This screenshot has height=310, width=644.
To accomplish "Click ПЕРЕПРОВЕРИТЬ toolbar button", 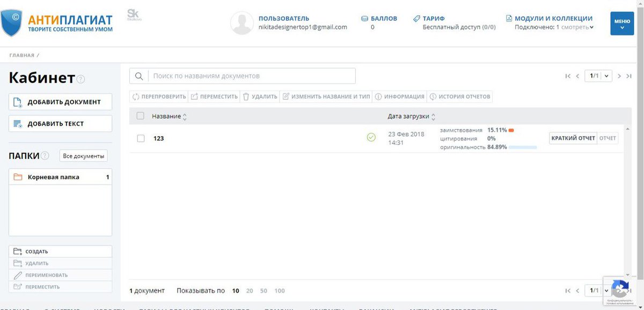I will tap(159, 97).
